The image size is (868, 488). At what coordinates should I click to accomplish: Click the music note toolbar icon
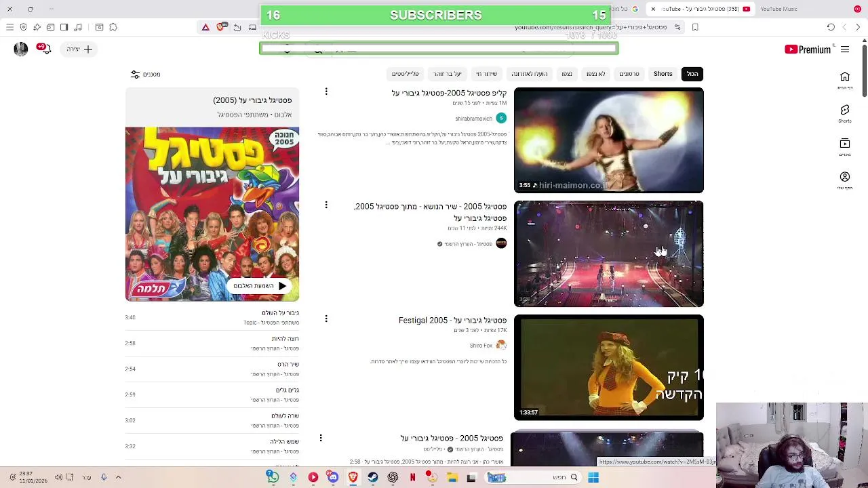tap(78, 27)
